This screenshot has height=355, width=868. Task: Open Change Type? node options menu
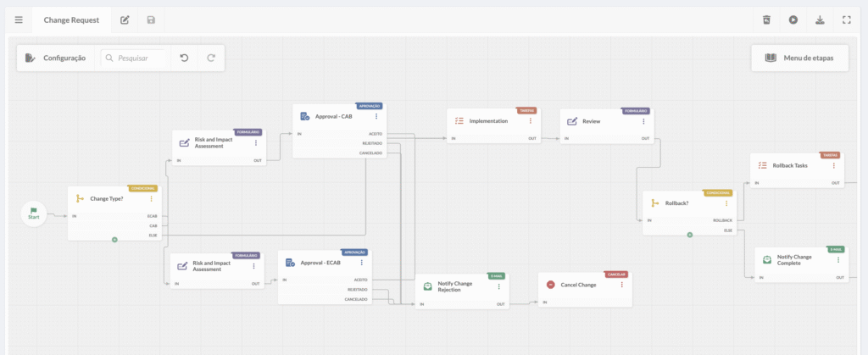coord(152,199)
